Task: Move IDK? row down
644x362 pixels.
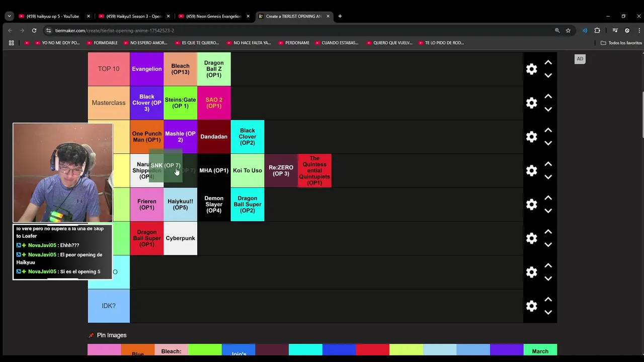Action: tap(548, 312)
